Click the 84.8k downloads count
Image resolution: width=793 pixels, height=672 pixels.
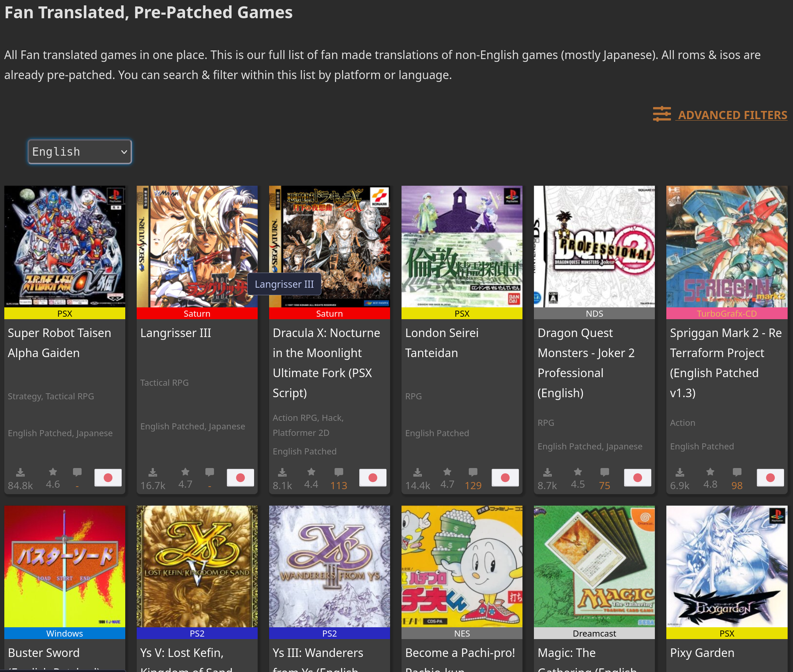pos(20,485)
